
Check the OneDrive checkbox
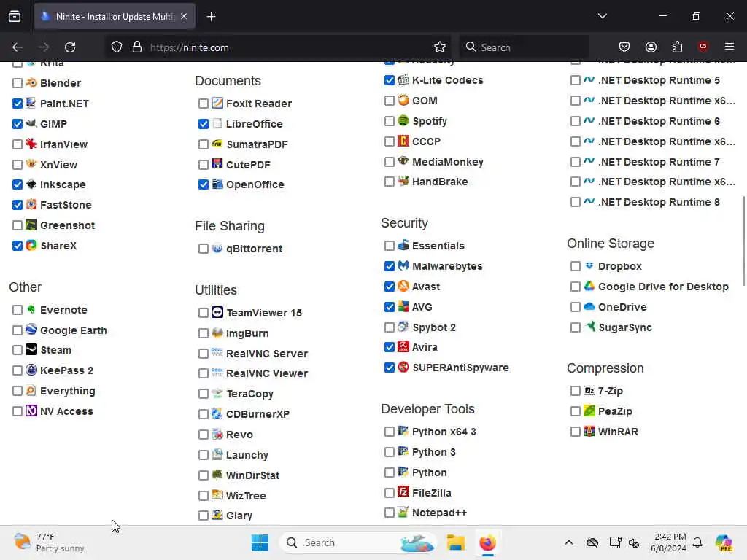576,307
